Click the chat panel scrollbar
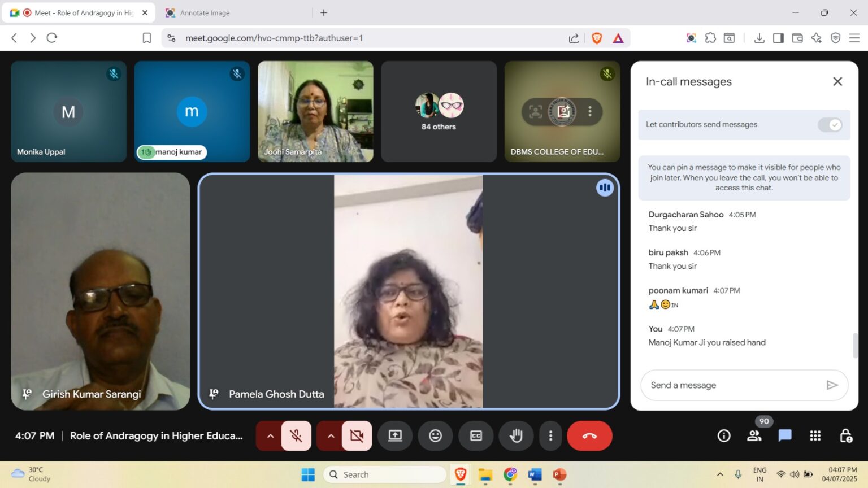868x488 pixels. pos(855,346)
